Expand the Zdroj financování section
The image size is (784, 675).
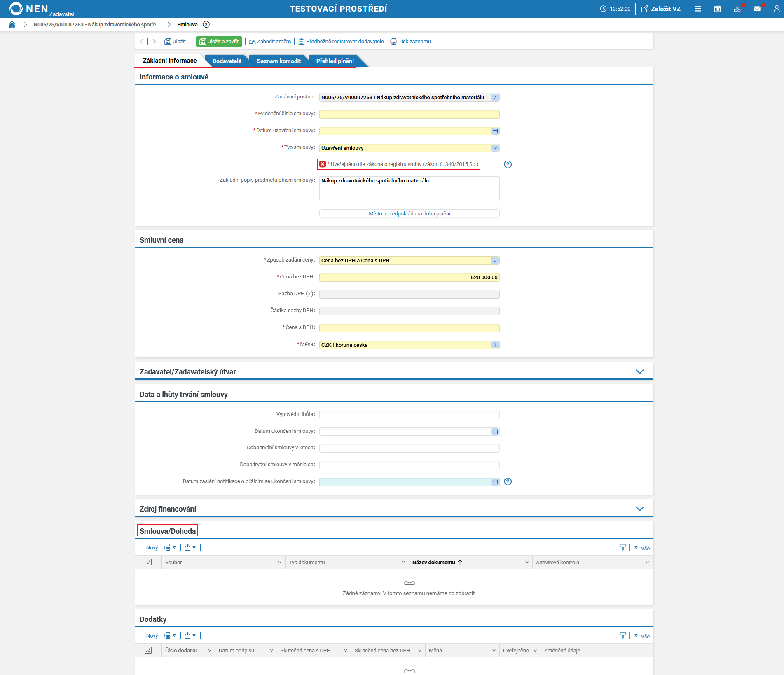[639, 509]
